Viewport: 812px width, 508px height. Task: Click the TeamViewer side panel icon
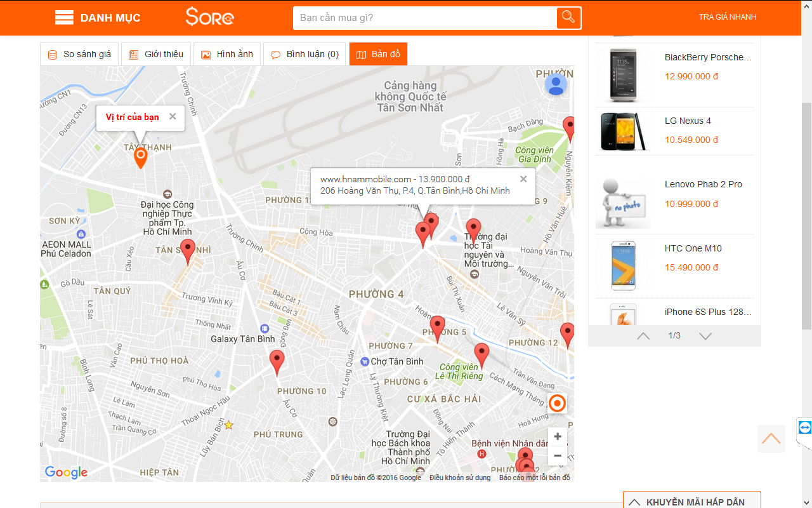click(x=805, y=427)
